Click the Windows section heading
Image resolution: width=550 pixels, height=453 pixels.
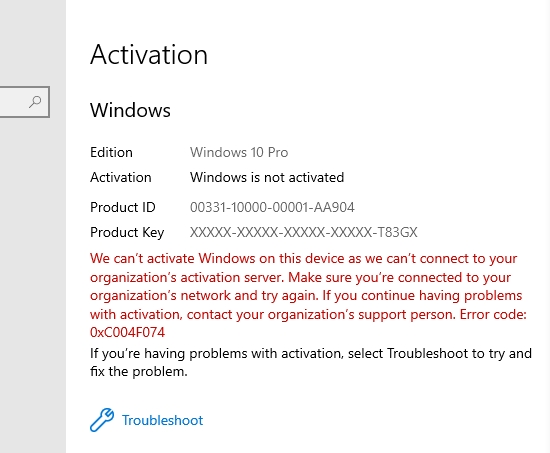coord(130,110)
